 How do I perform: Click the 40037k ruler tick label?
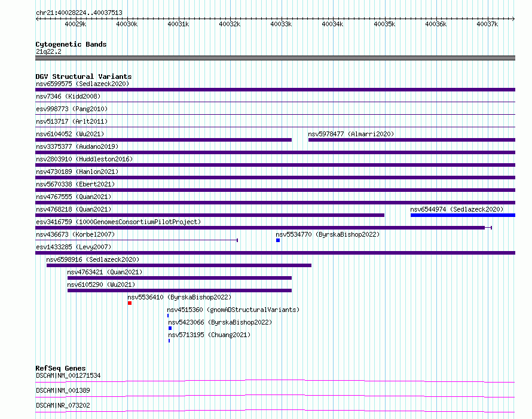[487, 24]
